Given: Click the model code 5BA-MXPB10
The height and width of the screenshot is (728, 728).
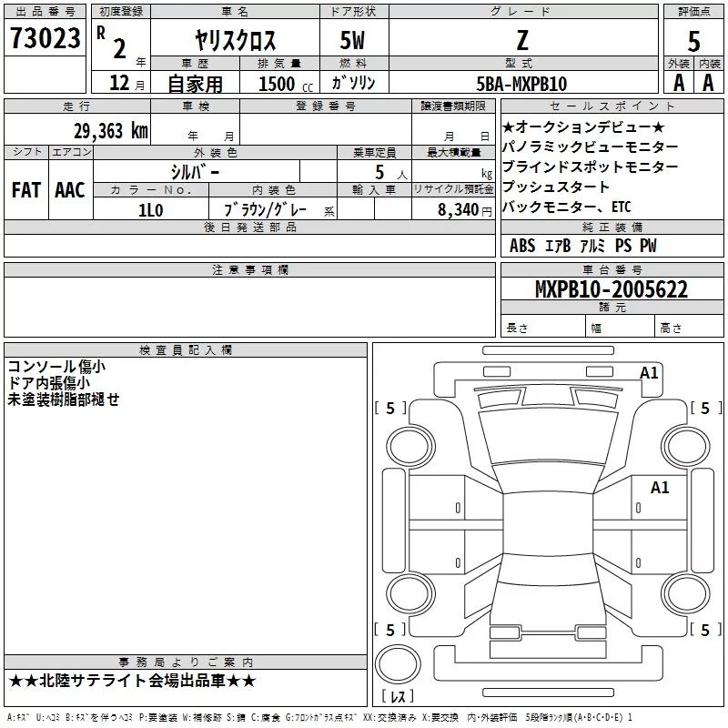Looking at the screenshot, I should (521, 83).
